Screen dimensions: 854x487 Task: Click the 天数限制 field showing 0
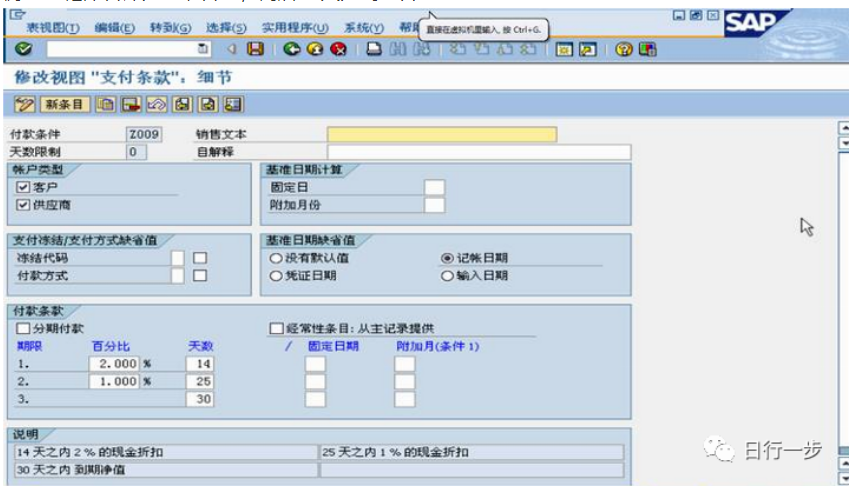click(136, 152)
